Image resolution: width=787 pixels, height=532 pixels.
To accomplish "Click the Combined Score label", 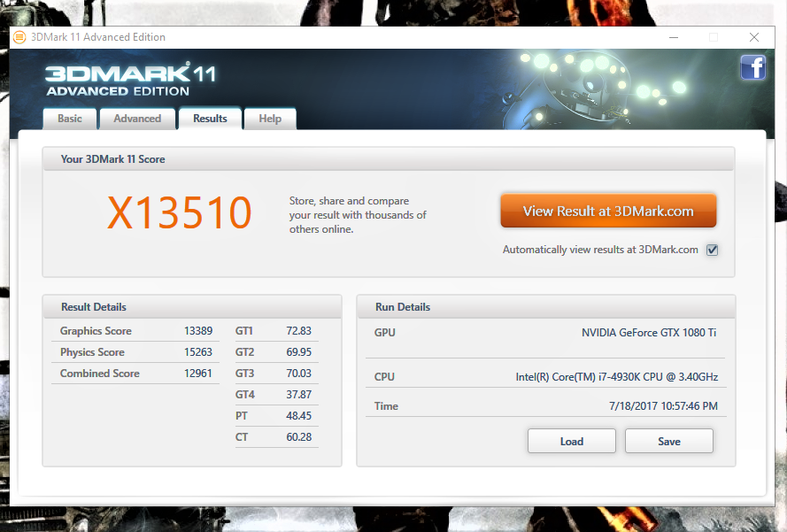I will click(100, 374).
